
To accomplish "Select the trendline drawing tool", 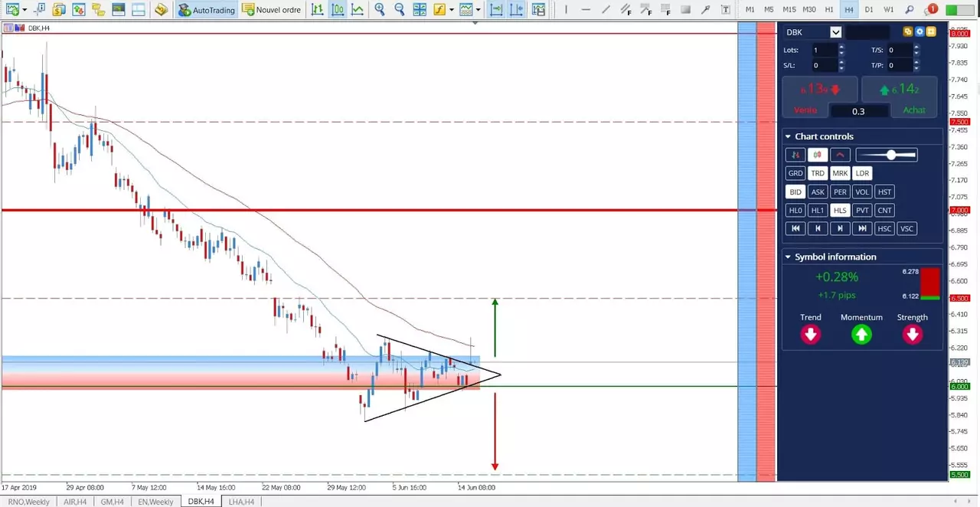I will point(606,10).
